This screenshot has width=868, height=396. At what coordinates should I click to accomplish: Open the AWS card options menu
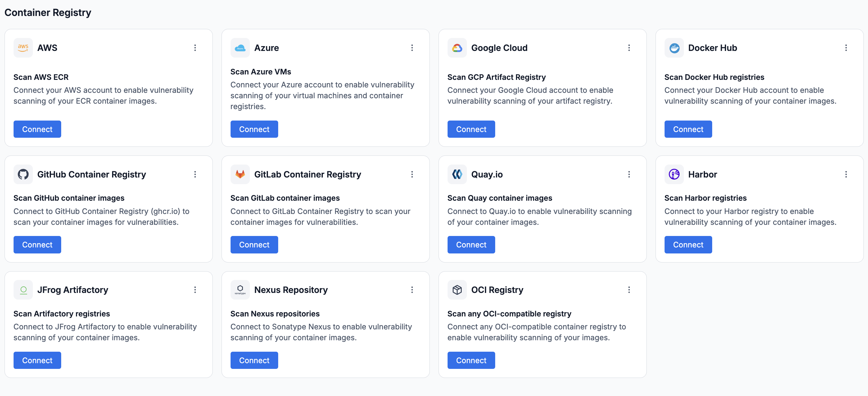click(195, 48)
